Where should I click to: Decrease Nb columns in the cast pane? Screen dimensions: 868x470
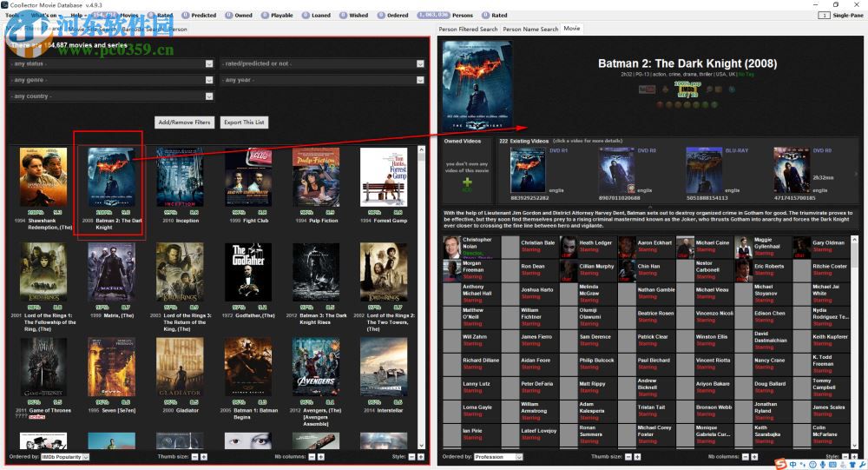[746, 457]
